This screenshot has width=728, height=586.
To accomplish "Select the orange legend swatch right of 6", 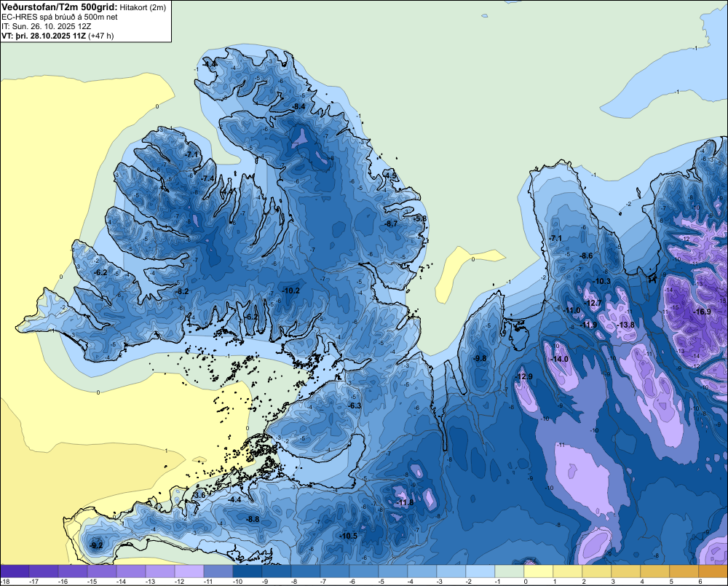I will (x=713, y=571).
